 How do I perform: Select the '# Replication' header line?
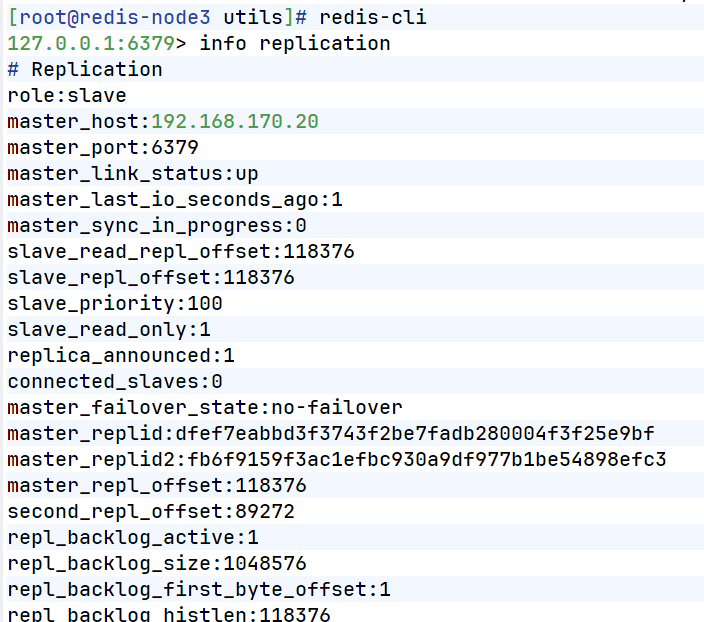[85, 70]
